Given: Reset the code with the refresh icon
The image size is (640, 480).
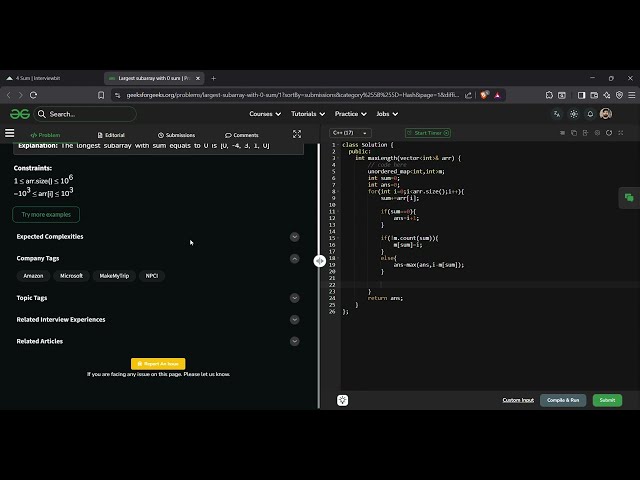Looking at the screenshot, I should pyautogui.click(x=609, y=133).
